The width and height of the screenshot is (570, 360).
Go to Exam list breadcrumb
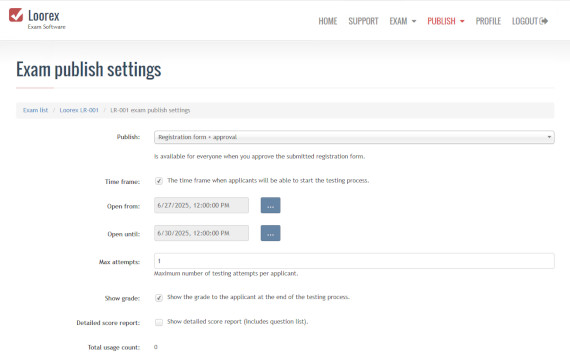point(35,110)
